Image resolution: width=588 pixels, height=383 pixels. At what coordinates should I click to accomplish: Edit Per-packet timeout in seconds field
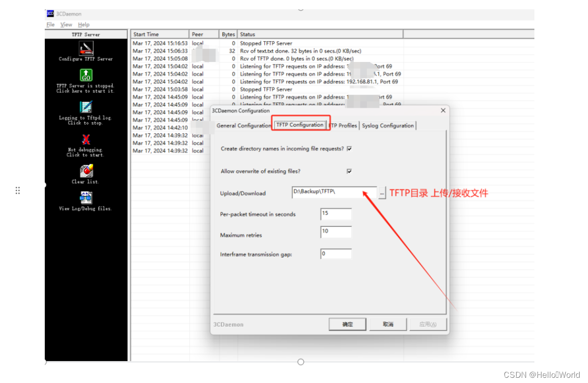coord(336,214)
